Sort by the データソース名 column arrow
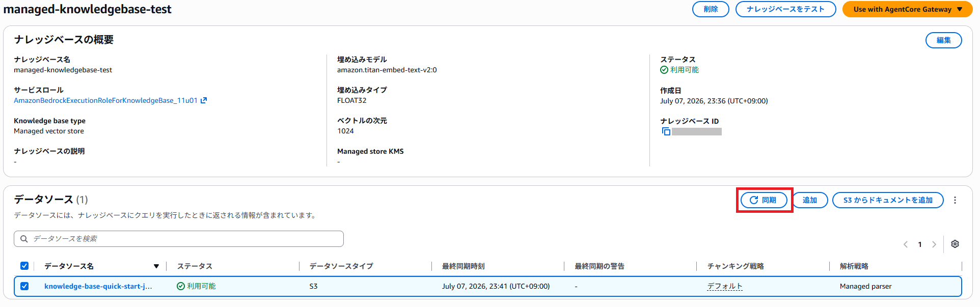 point(156,266)
